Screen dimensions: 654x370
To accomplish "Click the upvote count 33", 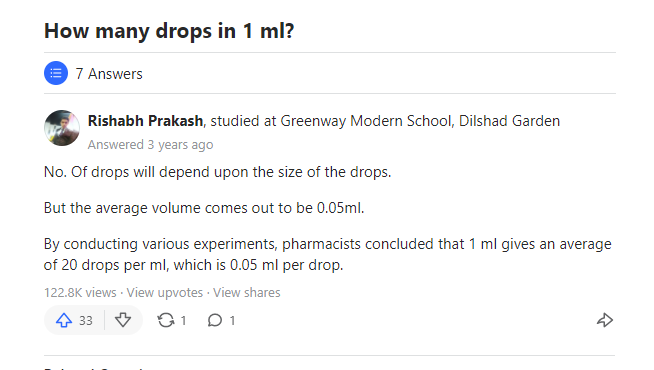I will pos(86,321).
